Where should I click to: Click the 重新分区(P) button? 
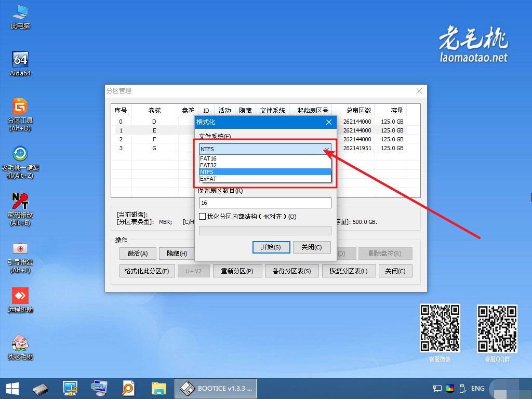click(x=237, y=271)
